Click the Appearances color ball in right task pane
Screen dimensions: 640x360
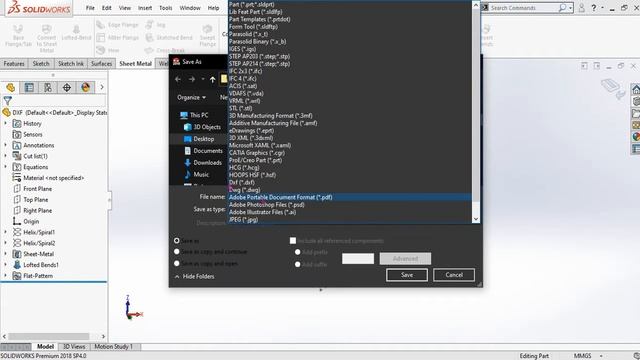point(636,137)
